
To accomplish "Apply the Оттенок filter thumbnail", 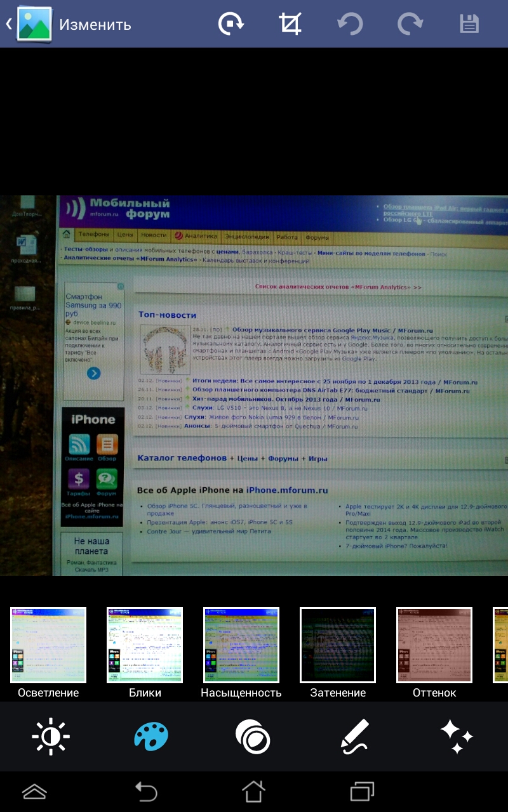I will pyautogui.click(x=434, y=645).
